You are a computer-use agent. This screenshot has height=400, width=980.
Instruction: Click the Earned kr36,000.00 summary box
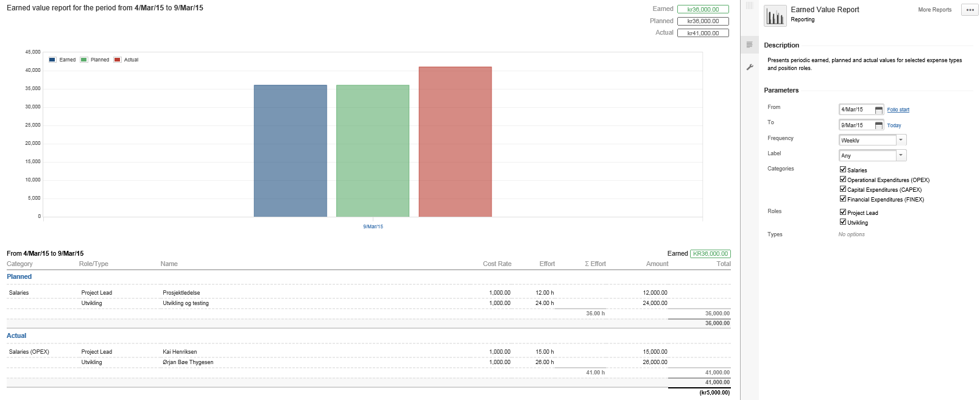click(x=703, y=9)
